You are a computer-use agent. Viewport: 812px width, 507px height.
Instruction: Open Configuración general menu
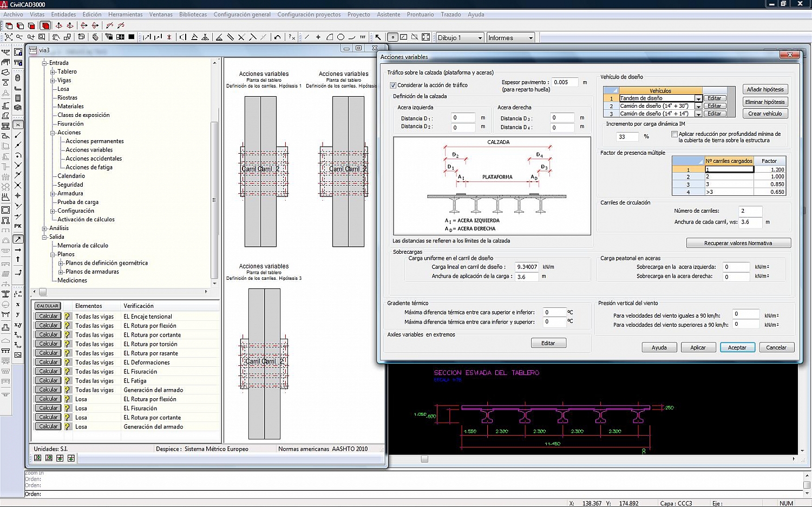pos(242,15)
